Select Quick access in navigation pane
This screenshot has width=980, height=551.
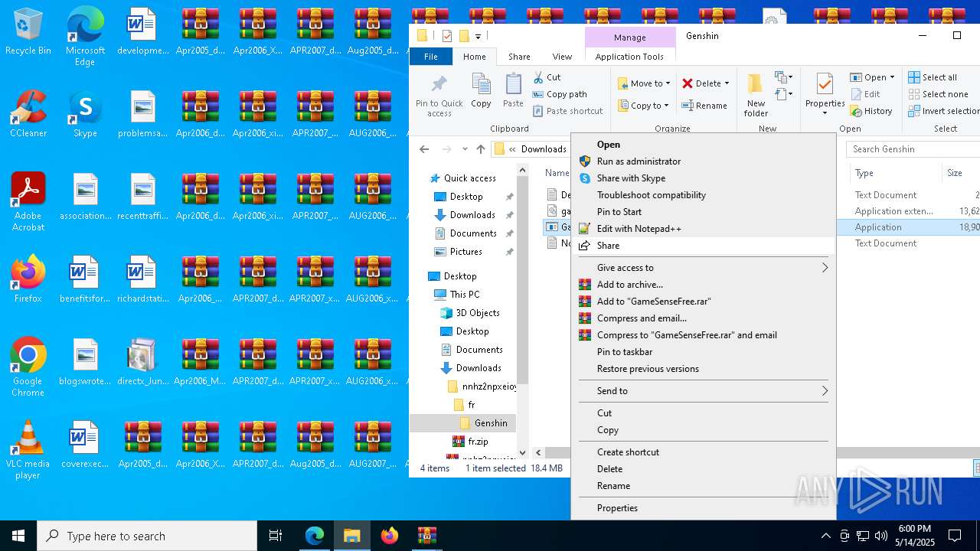[469, 178]
